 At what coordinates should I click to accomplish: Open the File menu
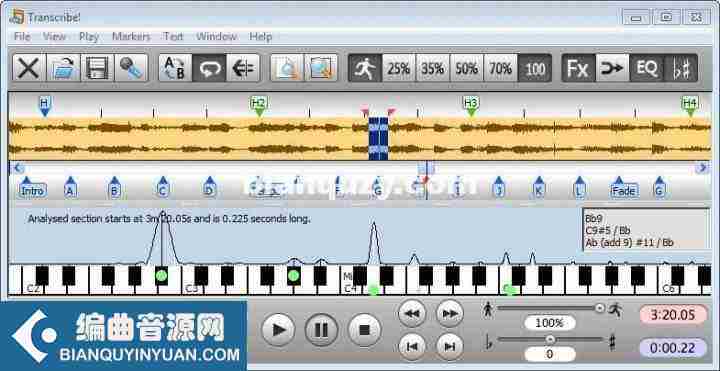[x=22, y=37]
